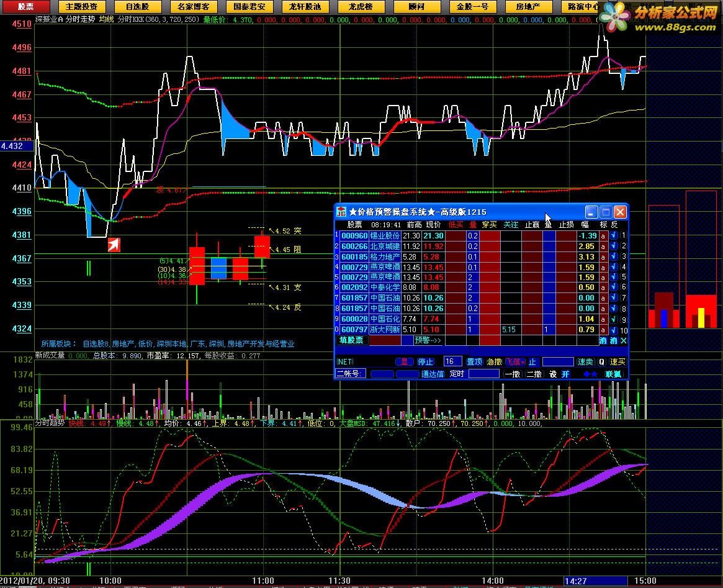Click the diamond star icon in alert window

click(591, 374)
